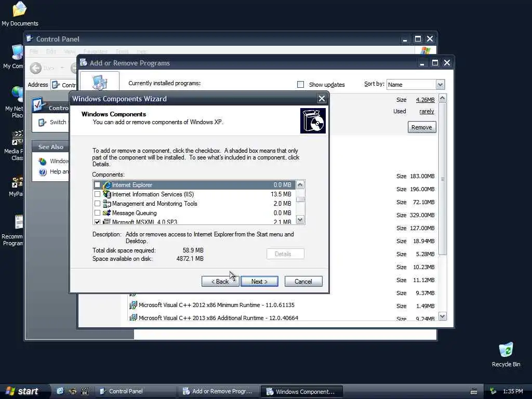This screenshot has height=399, width=532.
Task: Select Visual C++ 2013 x86 Additional Runtime icon
Action: (x=132, y=317)
